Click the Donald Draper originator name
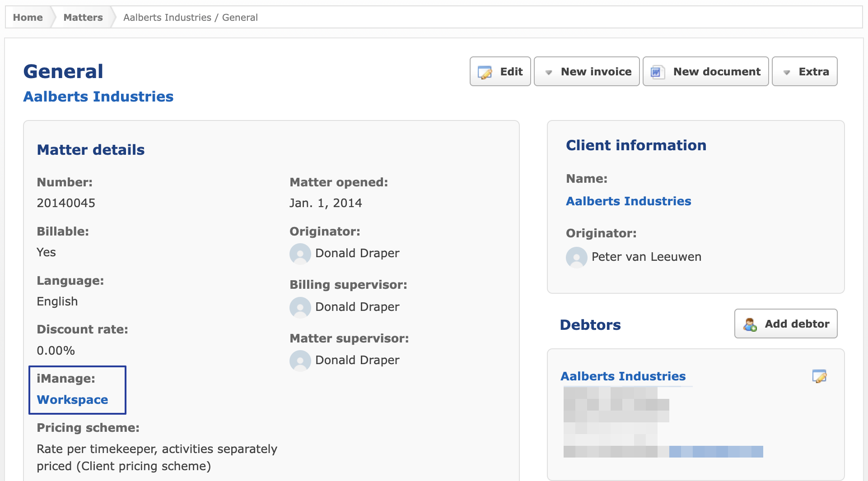Screen dimensions: 868x481 tap(357, 253)
